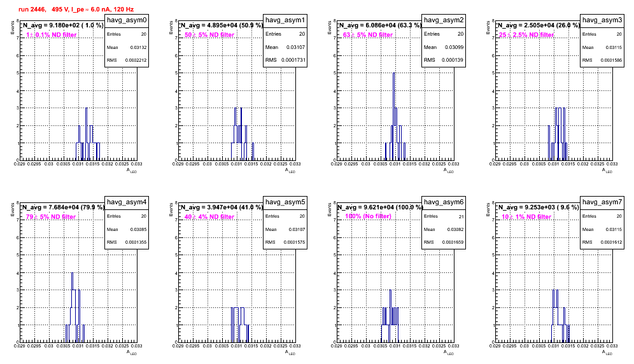
Task: Select RMS value 0.0001659
Action: tap(453, 242)
